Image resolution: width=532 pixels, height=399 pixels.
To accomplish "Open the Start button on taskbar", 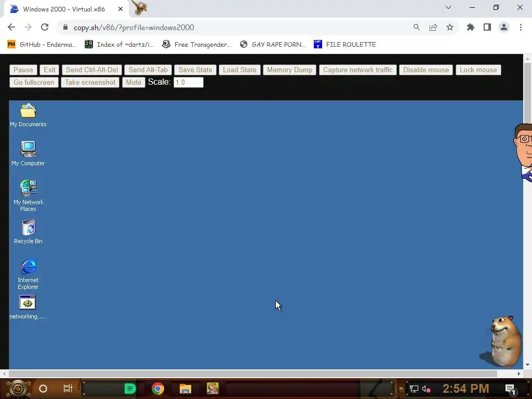I will [18, 389].
